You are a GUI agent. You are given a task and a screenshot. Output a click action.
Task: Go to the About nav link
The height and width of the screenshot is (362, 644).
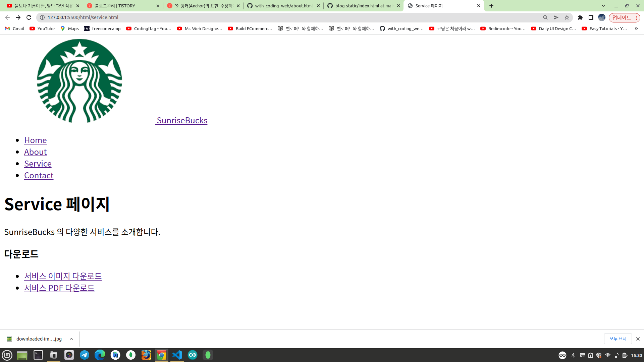click(x=35, y=152)
